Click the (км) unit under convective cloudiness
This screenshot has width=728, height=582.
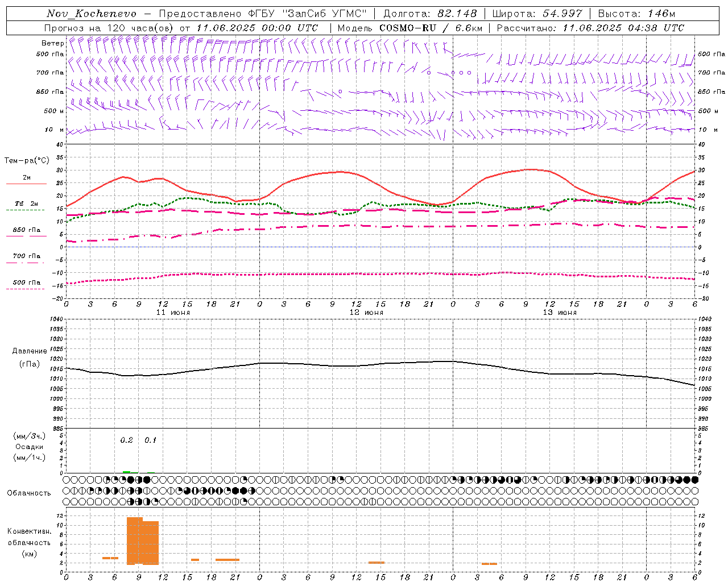point(29,554)
